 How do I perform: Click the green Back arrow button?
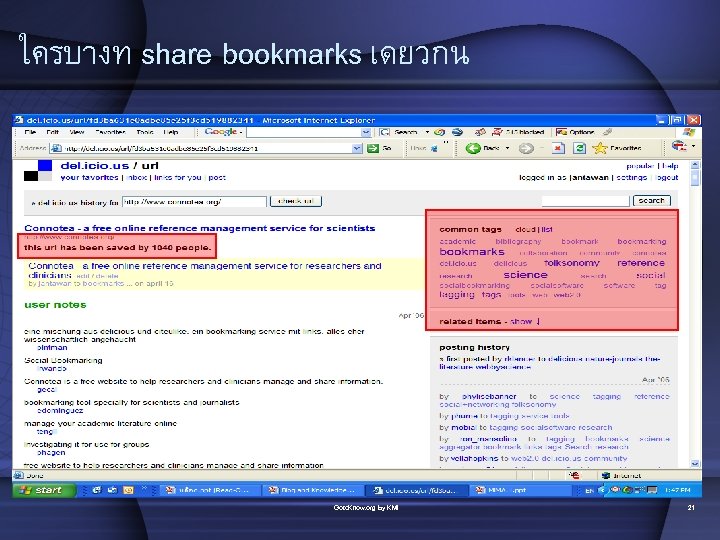(x=472, y=148)
